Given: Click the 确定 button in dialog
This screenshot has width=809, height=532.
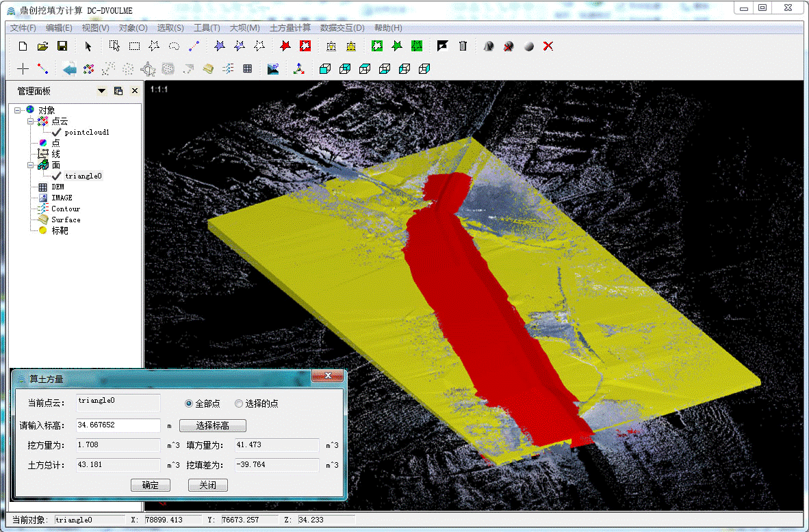Looking at the screenshot, I should pos(150,485).
